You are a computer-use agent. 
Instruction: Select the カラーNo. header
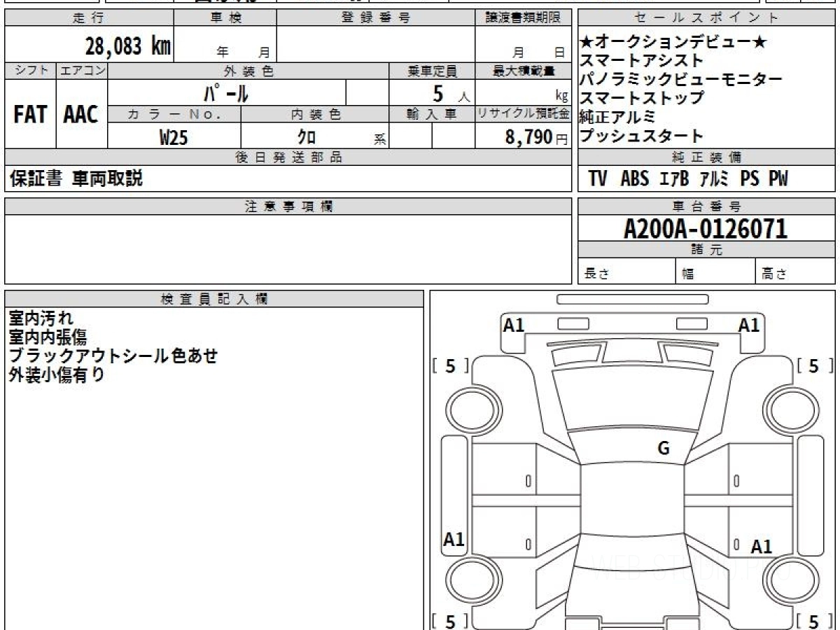point(175,115)
